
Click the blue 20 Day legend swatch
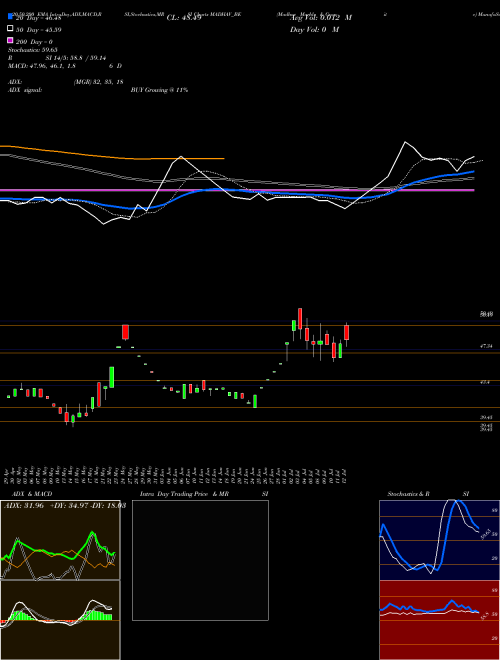click(10, 16)
